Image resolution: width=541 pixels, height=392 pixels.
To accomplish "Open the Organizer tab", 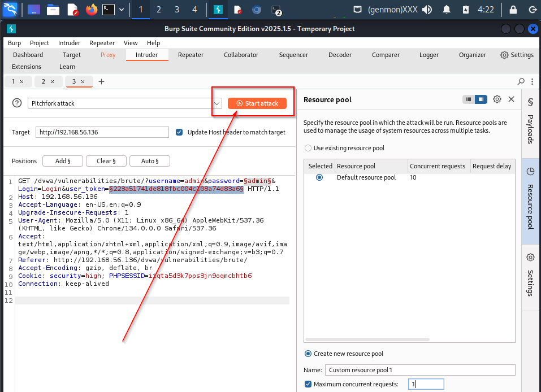I will click(x=473, y=55).
